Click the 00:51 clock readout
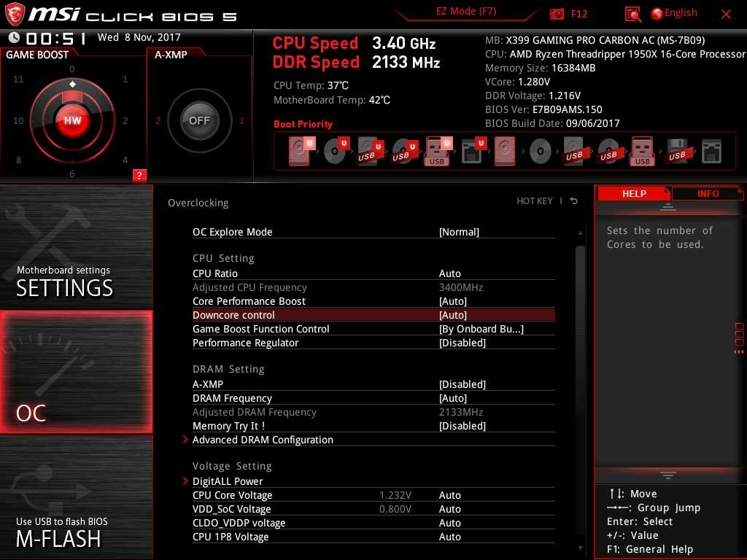747x560 pixels. click(x=55, y=38)
